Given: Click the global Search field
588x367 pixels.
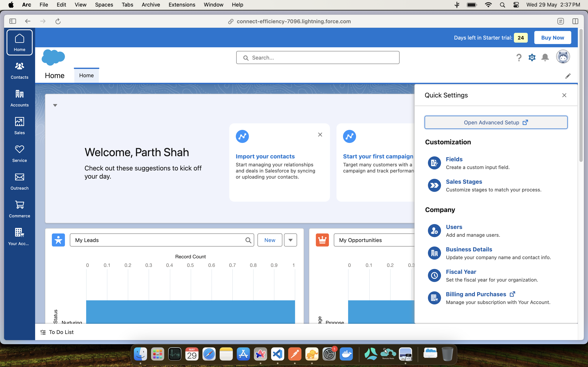Looking at the screenshot, I should (x=317, y=58).
